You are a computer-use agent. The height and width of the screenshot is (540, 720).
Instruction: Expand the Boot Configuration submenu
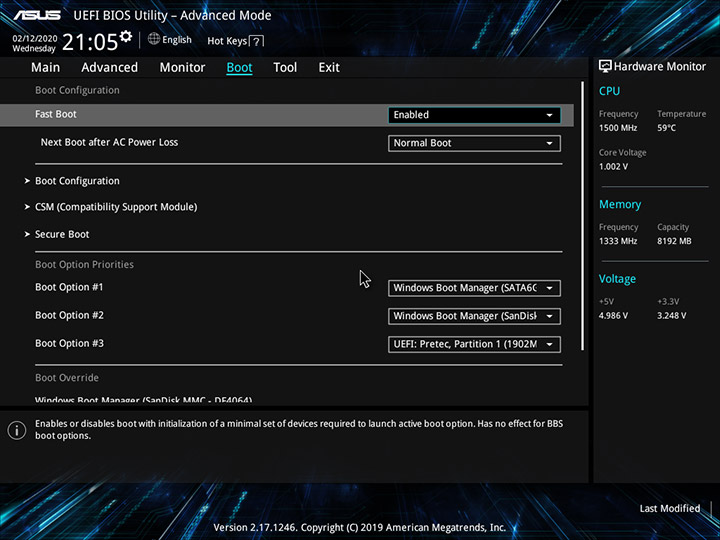(x=77, y=181)
